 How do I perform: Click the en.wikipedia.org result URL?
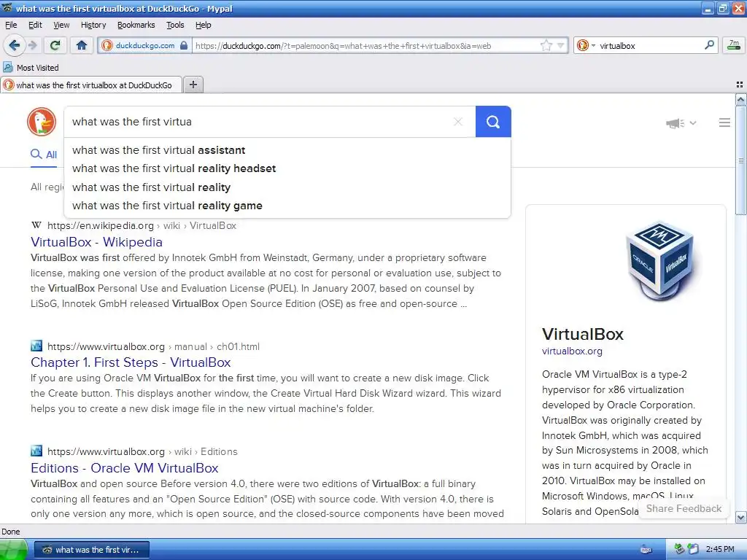142,226
